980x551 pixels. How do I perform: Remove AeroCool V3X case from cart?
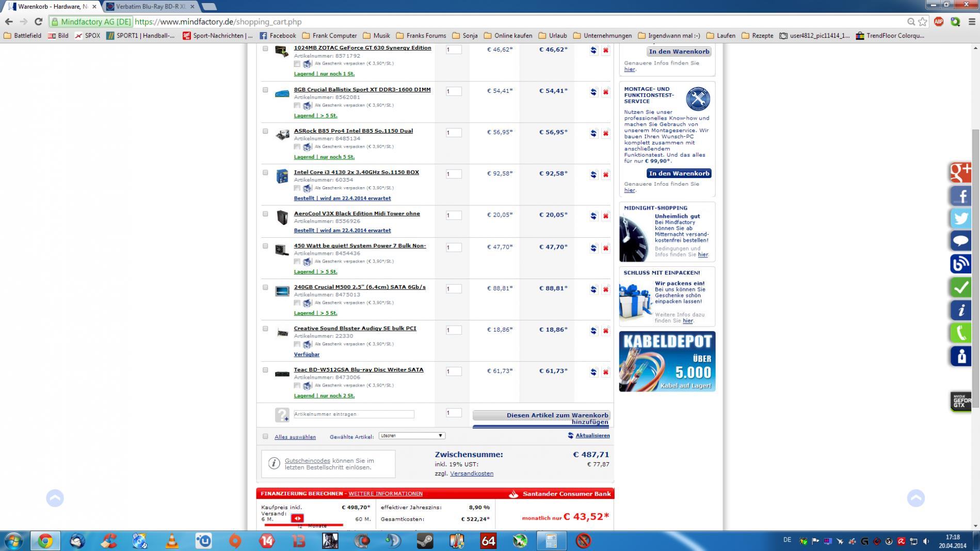[x=605, y=216]
